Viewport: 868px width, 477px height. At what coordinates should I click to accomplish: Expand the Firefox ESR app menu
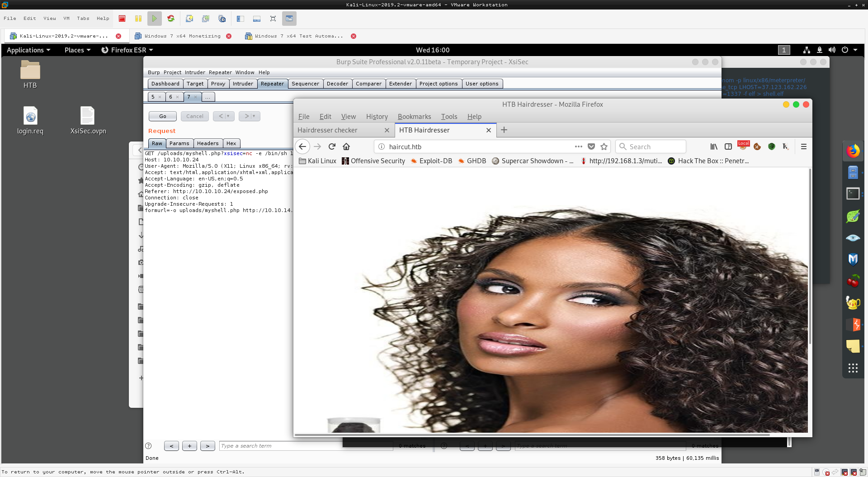click(127, 50)
